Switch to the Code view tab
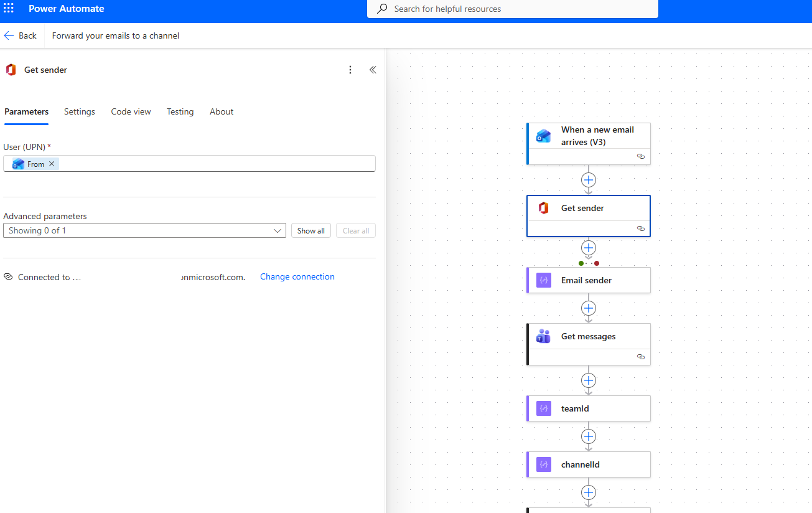Viewport: 812px width, 513px height. point(131,111)
